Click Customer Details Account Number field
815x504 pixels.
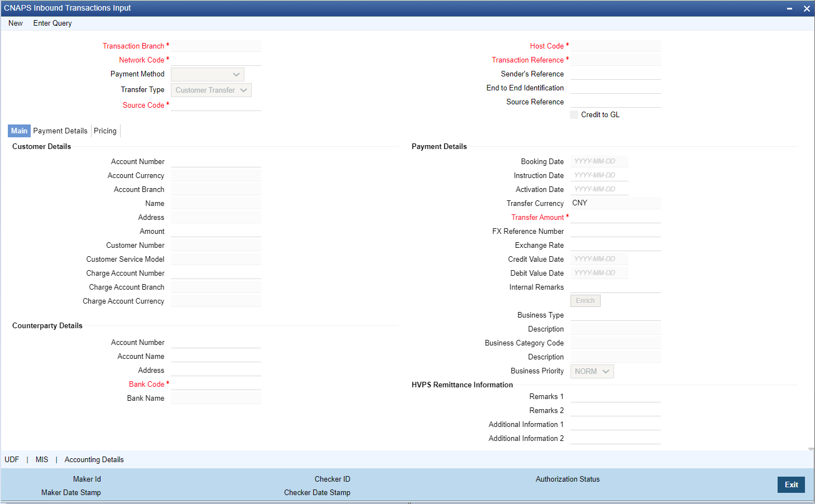[x=216, y=161]
